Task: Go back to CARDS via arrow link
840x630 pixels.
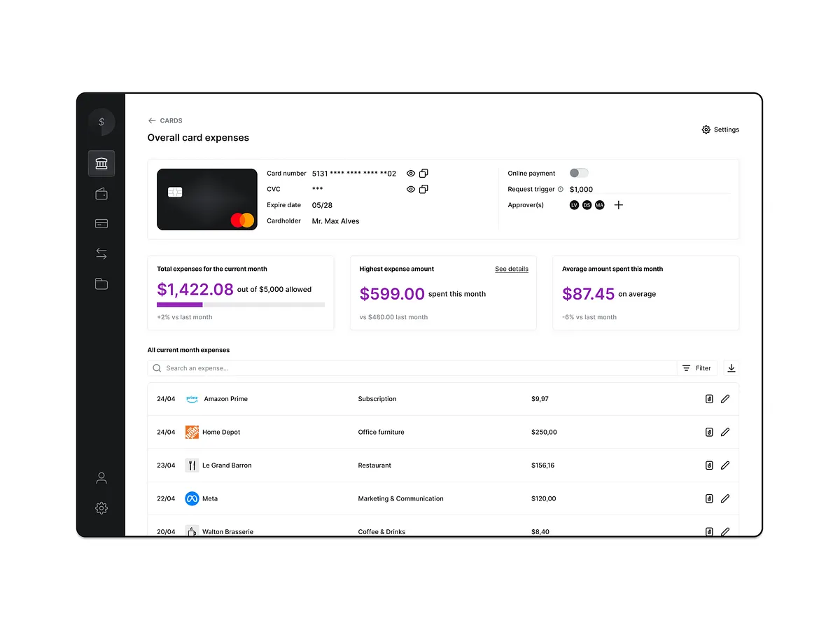Action: coord(165,120)
